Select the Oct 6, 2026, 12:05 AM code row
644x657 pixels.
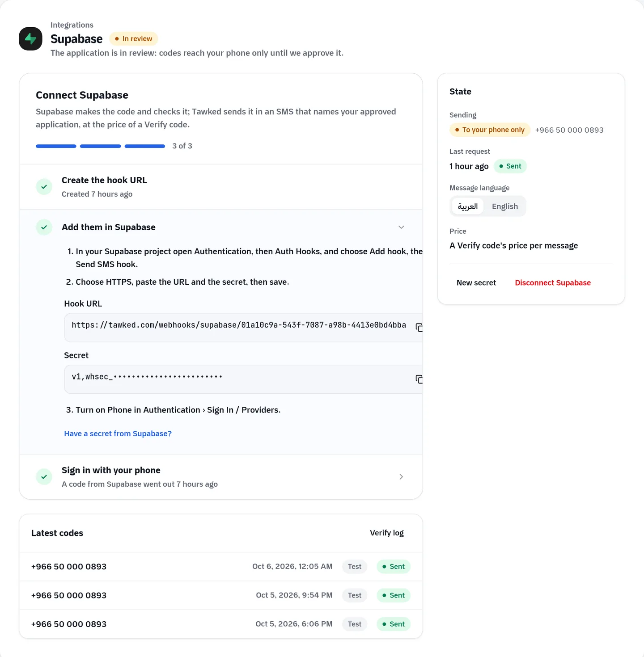point(221,567)
